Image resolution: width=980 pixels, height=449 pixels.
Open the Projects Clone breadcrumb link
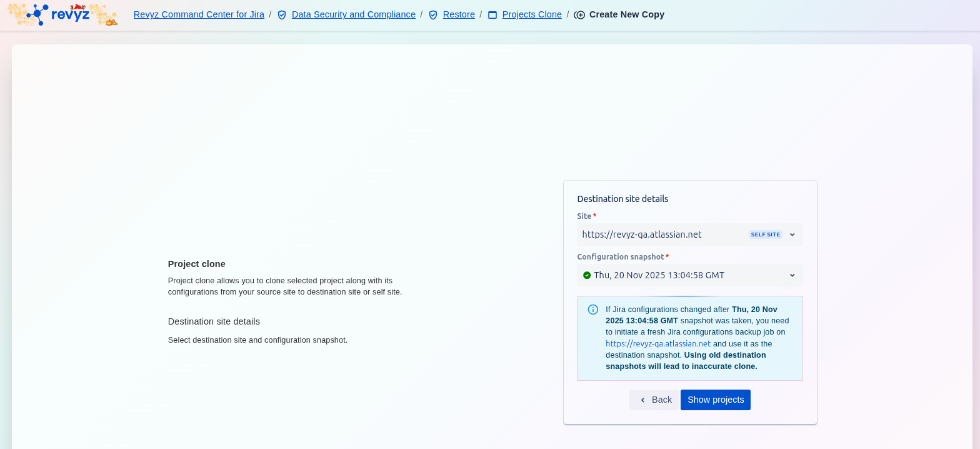click(532, 14)
